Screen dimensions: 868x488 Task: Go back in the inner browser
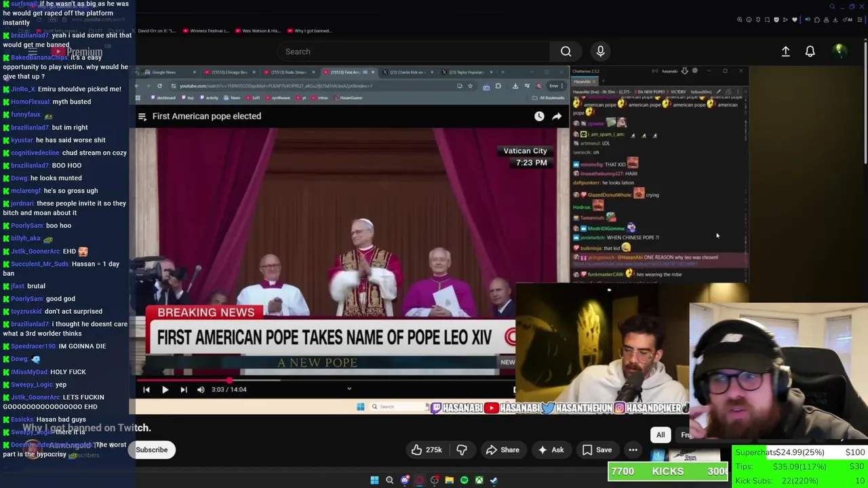tap(138, 86)
